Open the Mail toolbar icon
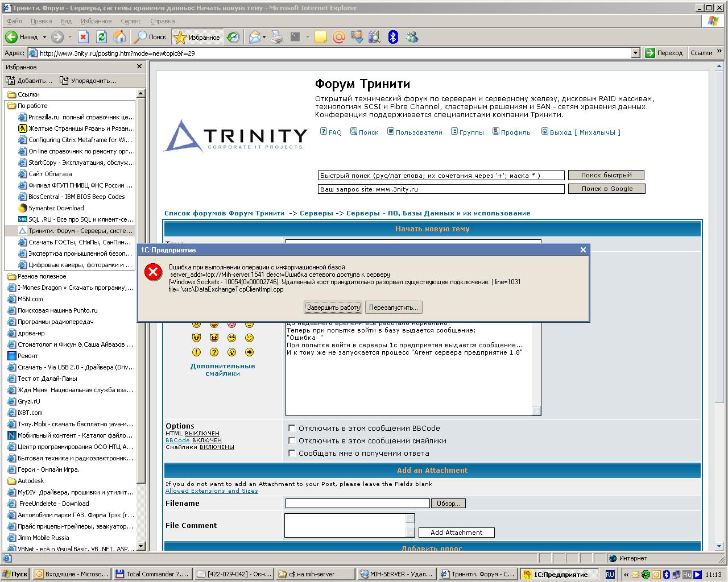Screen dimensions: 728x582 coord(254,38)
